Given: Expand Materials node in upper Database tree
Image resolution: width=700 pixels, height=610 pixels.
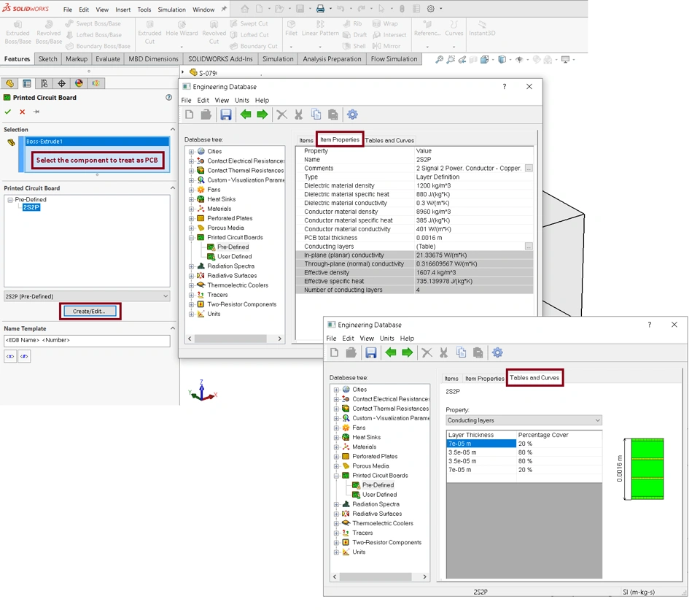Looking at the screenshot, I should click(x=192, y=209).
